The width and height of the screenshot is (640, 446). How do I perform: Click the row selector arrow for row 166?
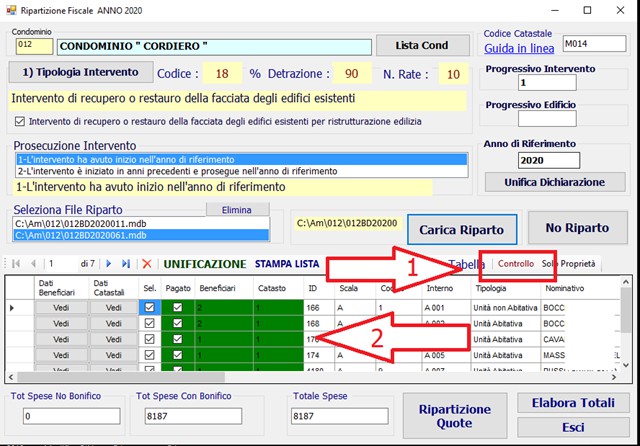pyautogui.click(x=12, y=308)
